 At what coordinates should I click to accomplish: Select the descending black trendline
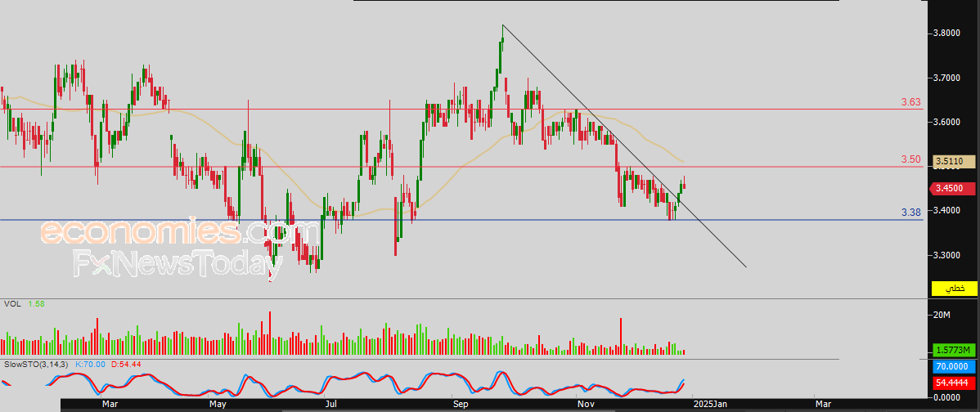(624, 146)
